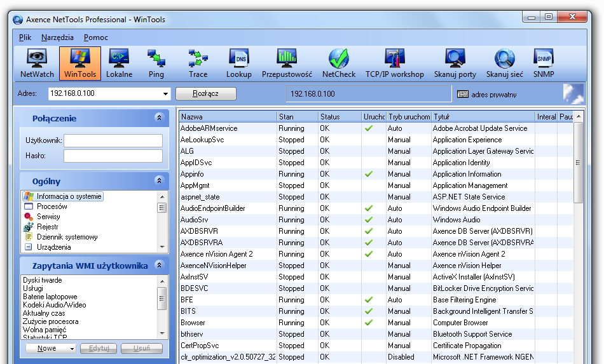604x364 pixels.
Task: Open the TCP/IP workshop tool
Action: click(395, 64)
